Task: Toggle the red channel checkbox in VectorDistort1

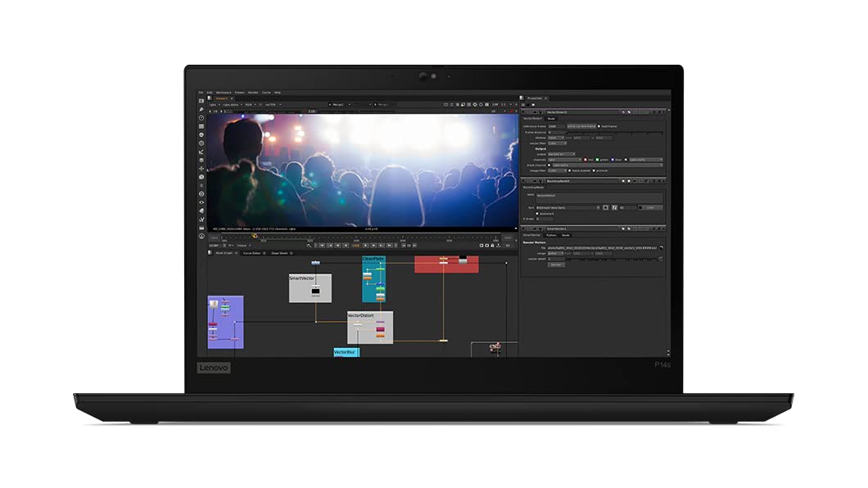Action: [585, 160]
